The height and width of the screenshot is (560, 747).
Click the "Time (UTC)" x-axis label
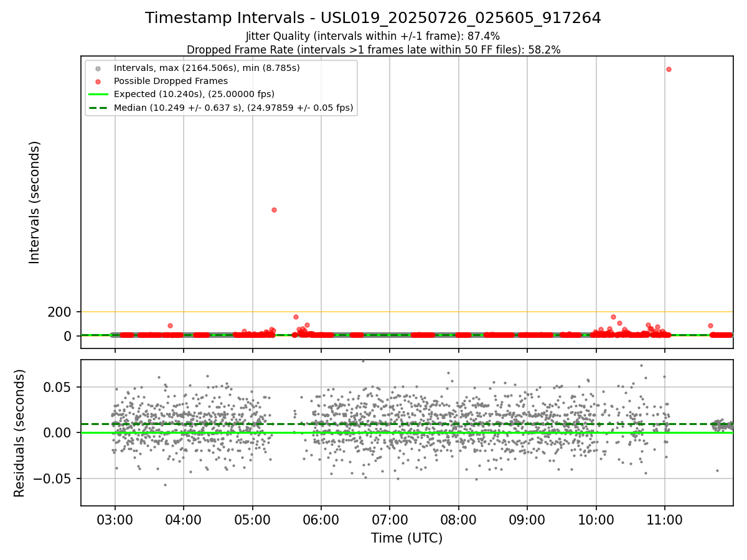click(406, 538)
